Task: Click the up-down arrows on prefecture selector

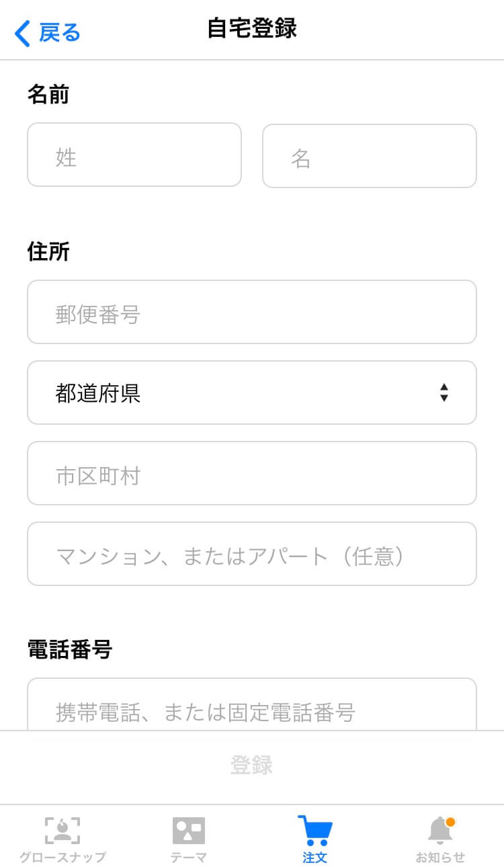Action: tap(444, 393)
